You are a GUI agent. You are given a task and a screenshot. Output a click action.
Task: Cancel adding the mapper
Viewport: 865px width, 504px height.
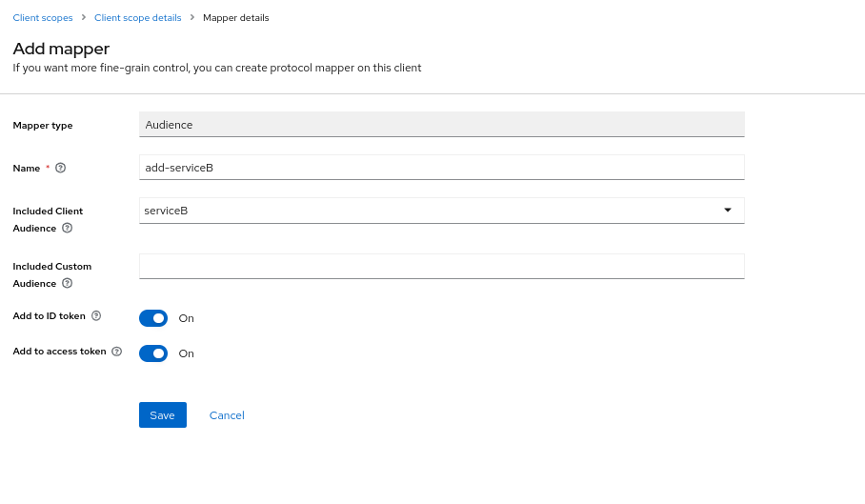227,415
